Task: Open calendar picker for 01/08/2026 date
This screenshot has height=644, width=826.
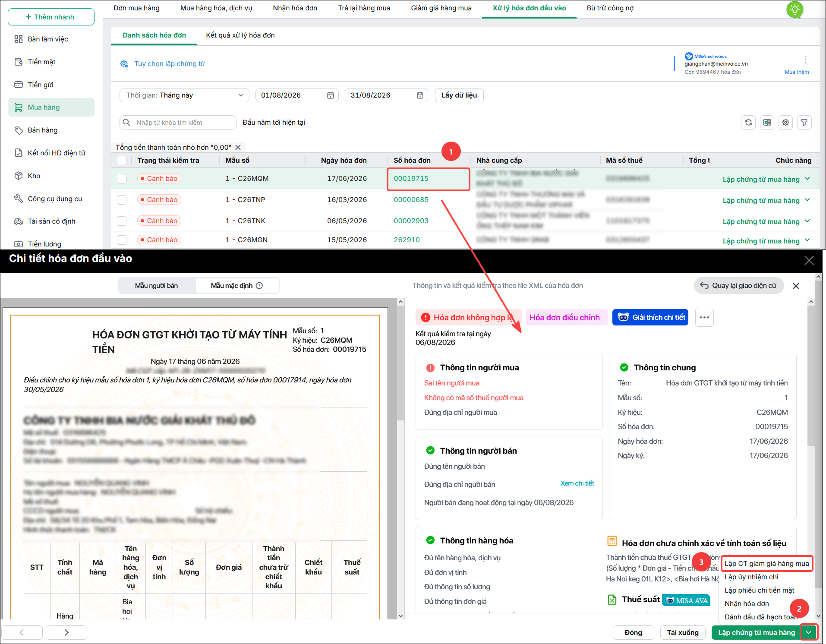Action: (331, 95)
